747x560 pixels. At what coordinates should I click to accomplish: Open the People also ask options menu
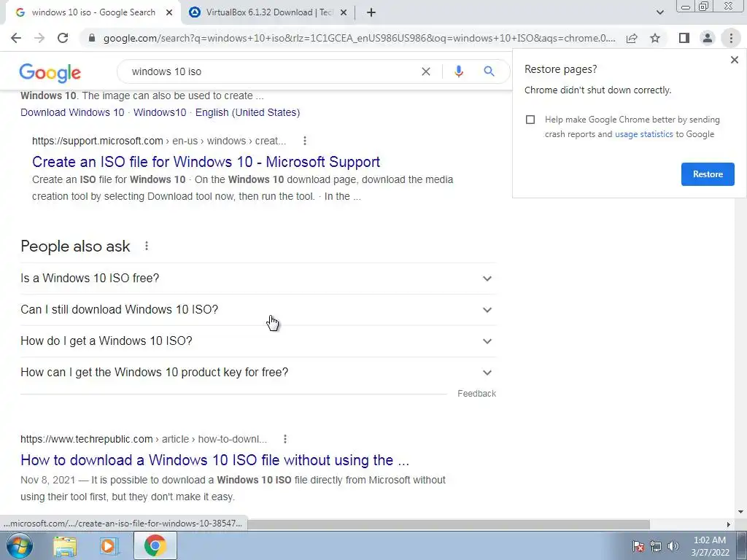pos(147,246)
